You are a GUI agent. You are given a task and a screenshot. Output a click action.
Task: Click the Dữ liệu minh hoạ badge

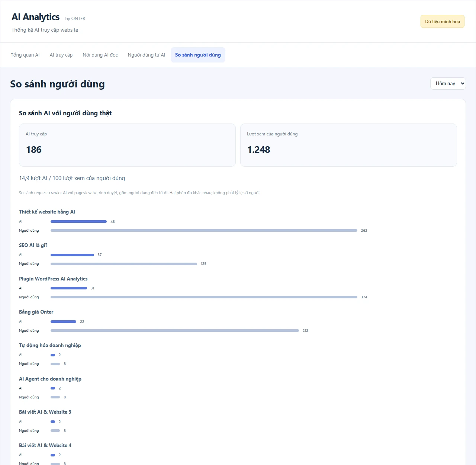click(x=443, y=22)
